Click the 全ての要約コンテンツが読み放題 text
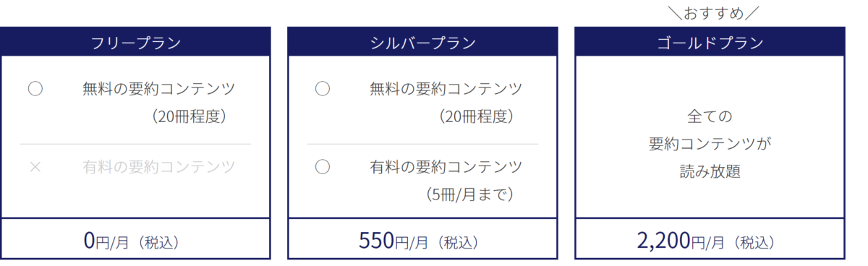The height and width of the screenshot is (266, 868). pyautogui.click(x=710, y=144)
